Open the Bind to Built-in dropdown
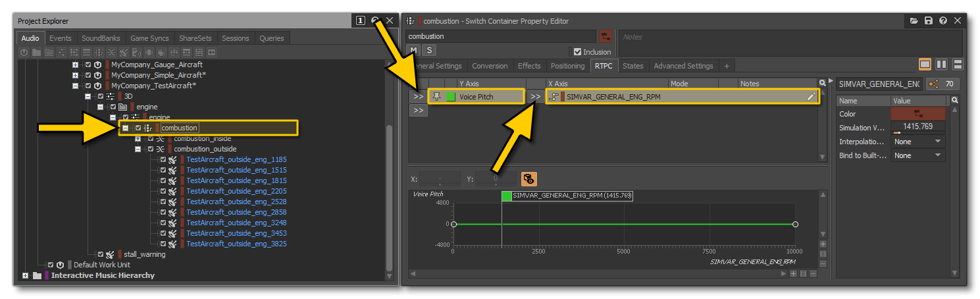 (x=917, y=155)
